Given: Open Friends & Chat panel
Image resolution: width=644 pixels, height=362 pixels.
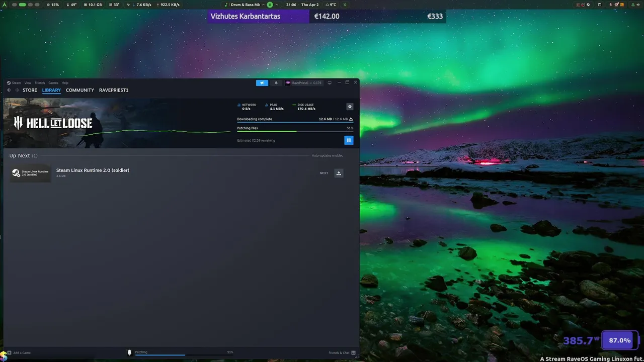Looking at the screenshot, I should (x=342, y=353).
